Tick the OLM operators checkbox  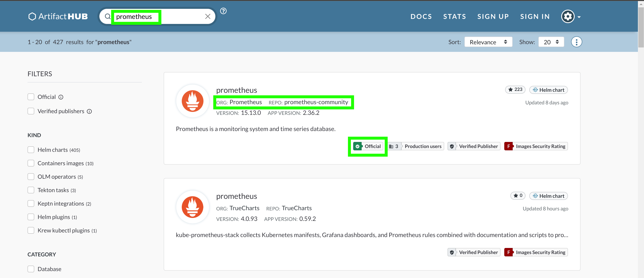31,177
